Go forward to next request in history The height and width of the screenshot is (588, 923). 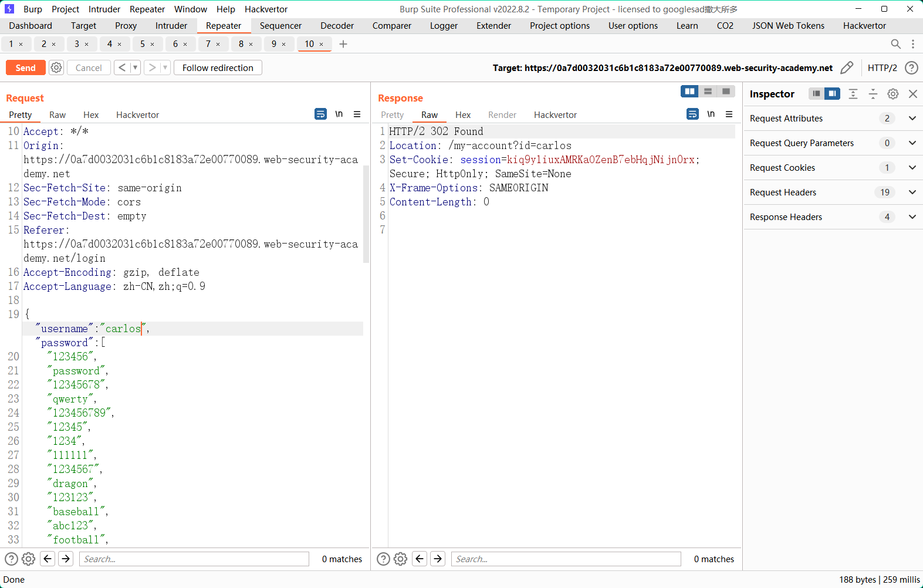[x=152, y=67]
